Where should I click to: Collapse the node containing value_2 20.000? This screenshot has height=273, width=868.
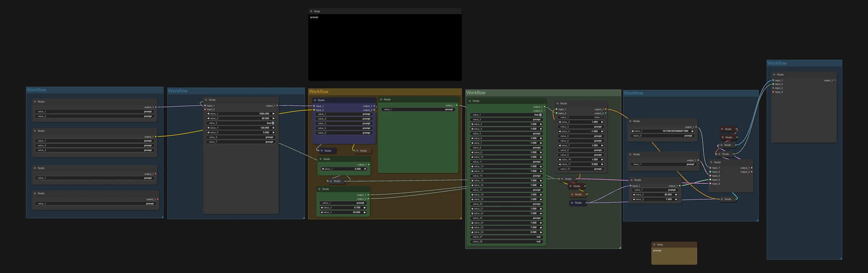[x=631, y=180]
